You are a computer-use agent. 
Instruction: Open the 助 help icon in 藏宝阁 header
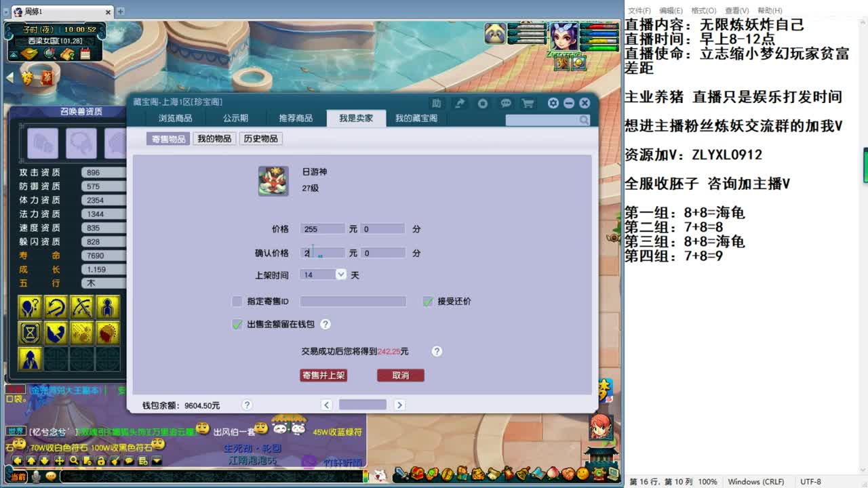(437, 103)
